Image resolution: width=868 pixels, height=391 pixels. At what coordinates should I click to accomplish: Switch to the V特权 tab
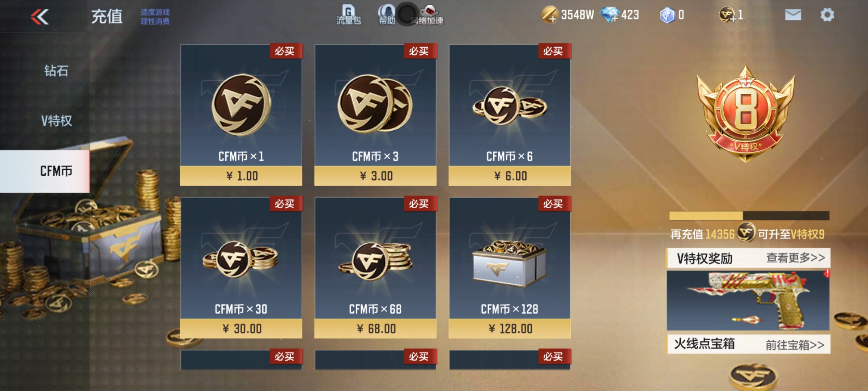(x=56, y=121)
